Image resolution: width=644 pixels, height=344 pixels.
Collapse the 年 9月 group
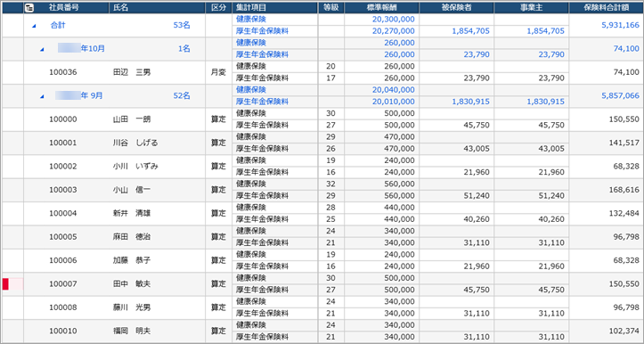42,96
